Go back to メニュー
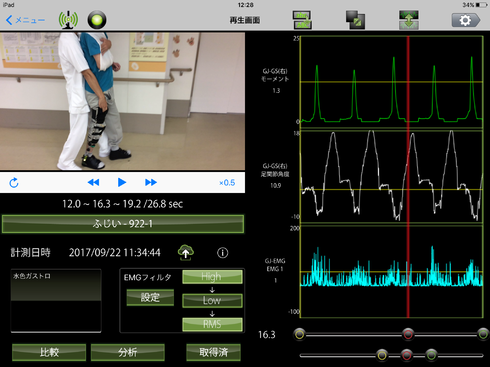This screenshot has height=367, width=490. point(25,20)
